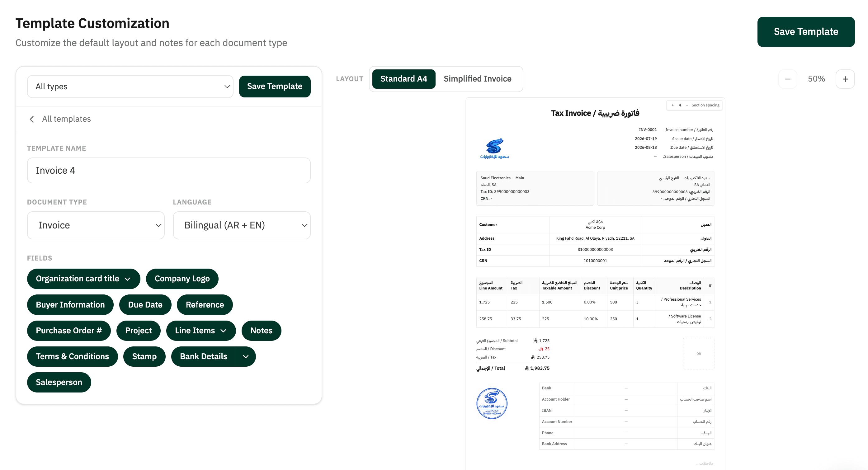Screen dimensions: 868x470
Task: Open the Language dropdown showing Bilingual
Action: [242, 225]
